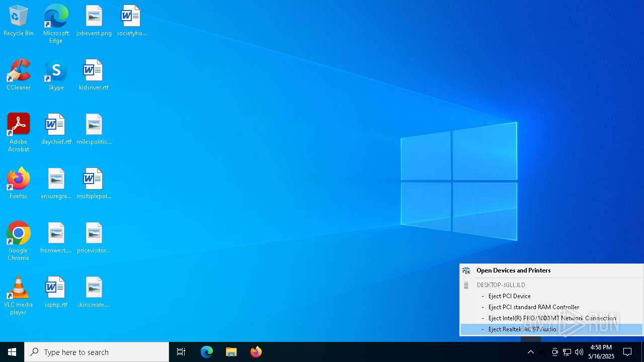
Task: Launch Microsoft Edge from taskbar
Action: point(207,352)
